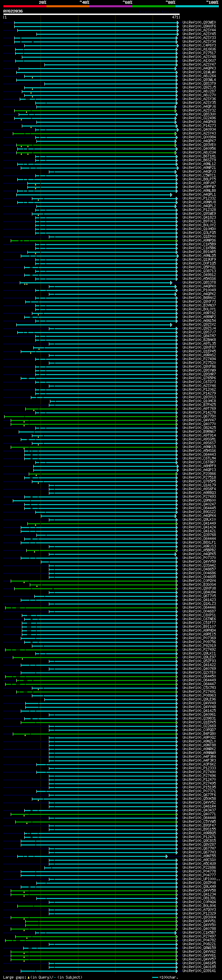Select label UniRef100_Q9ZSJ5
Viewport: 222px width, 980px height.
click(x=199, y=88)
